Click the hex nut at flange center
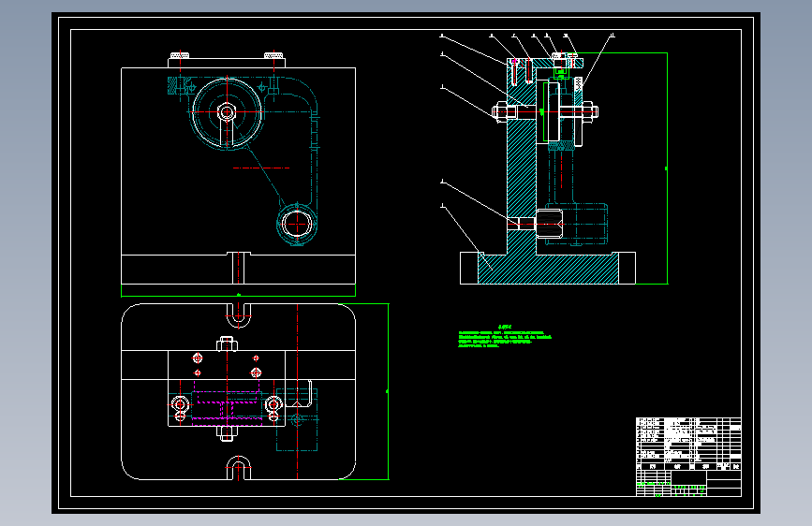 227,111
